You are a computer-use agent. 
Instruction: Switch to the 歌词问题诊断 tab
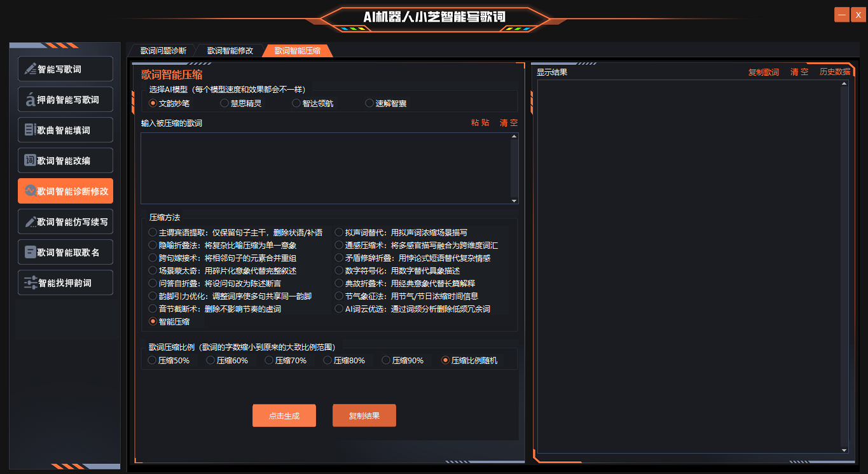(x=163, y=51)
